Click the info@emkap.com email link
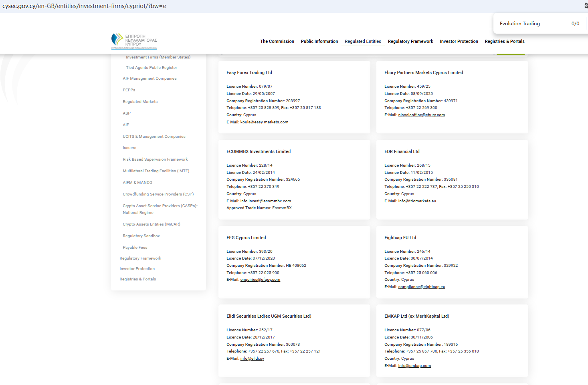This screenshot has height=385, width=588. point(414,366)
